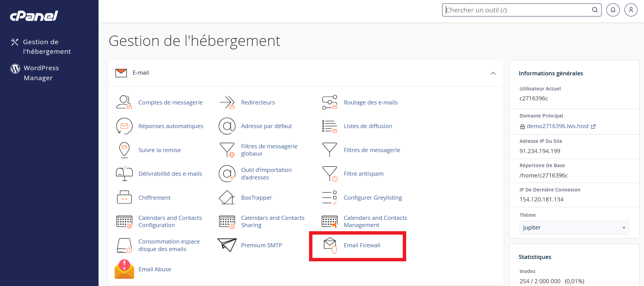
Task: Click the Premium SMTP paper plane icon
Action: [227, 245]
